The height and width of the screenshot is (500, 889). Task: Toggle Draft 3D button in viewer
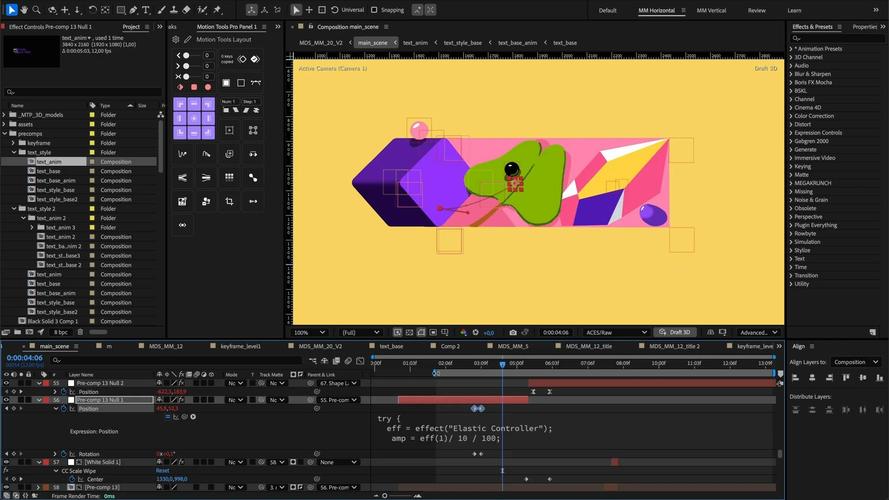tap(675, 332)
